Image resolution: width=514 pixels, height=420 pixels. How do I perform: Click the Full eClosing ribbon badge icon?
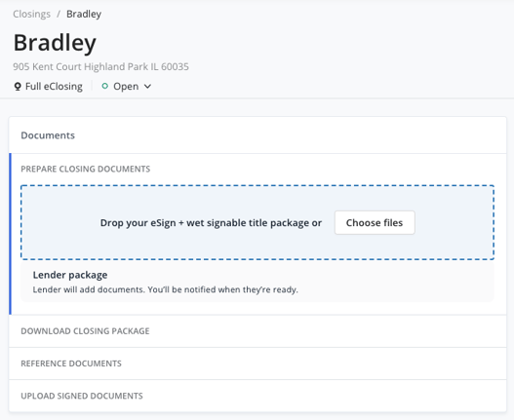pos(18,87)
